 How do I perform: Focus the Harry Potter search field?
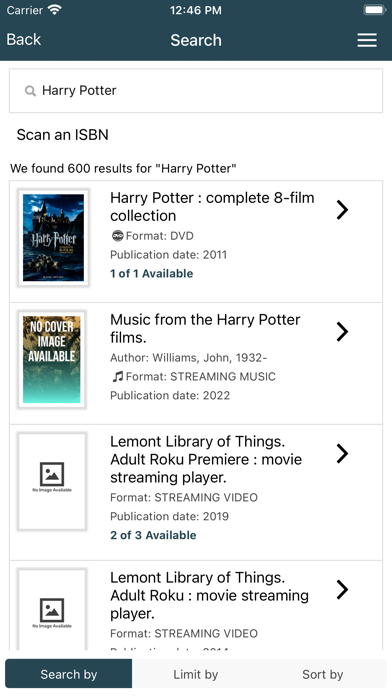(x=196, y=91)
